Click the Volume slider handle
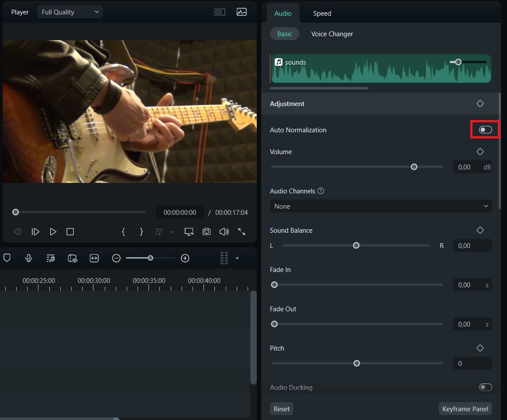507x420 pixels. point(414,167)
